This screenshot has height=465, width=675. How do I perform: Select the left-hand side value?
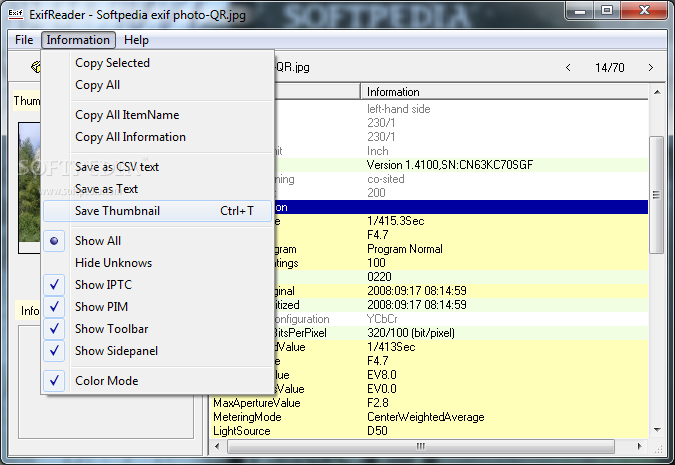(399, 109)
